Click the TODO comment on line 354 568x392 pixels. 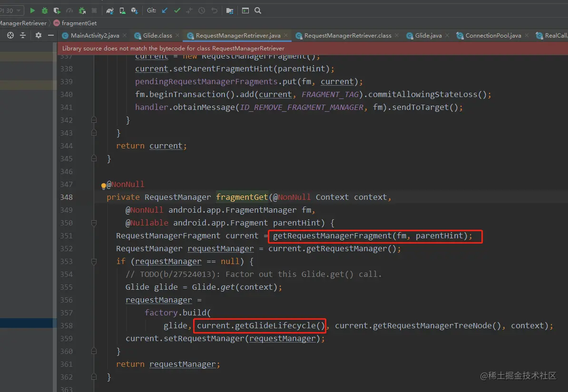pos(254,274)
